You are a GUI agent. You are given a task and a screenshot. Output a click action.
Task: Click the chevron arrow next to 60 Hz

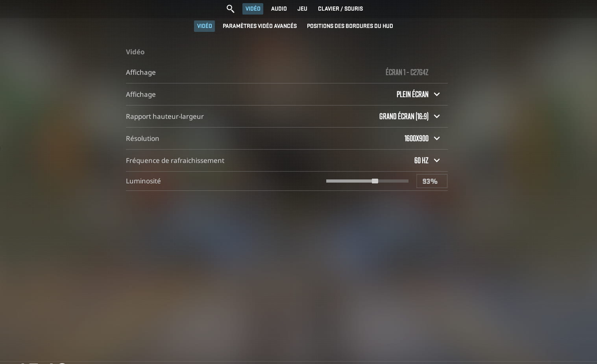tap(436, 161)
